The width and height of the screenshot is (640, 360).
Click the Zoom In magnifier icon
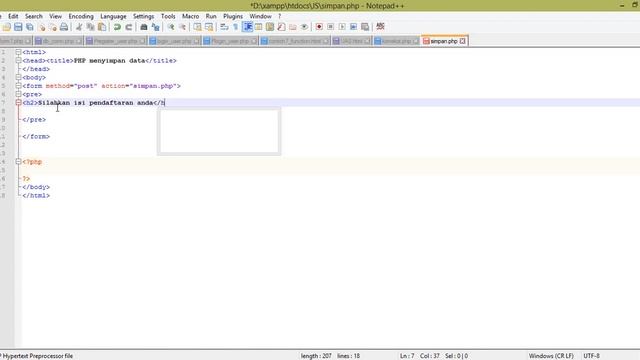171,27
